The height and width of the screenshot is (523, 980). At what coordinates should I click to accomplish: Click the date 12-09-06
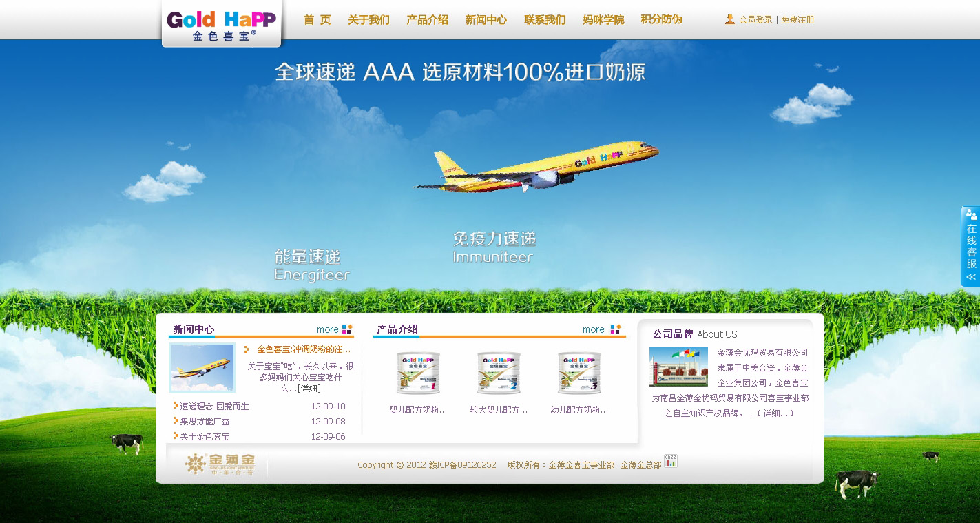click(x=329, y=437)
